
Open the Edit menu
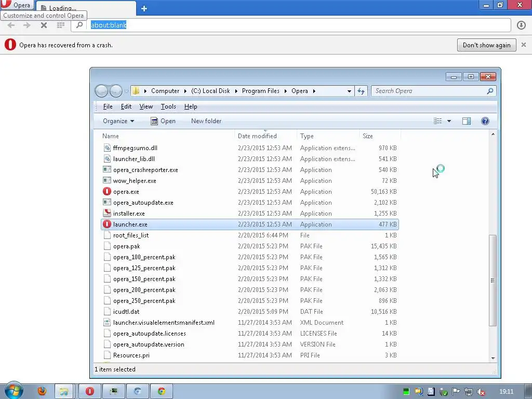pyautogui.click(x=126, y=107)
